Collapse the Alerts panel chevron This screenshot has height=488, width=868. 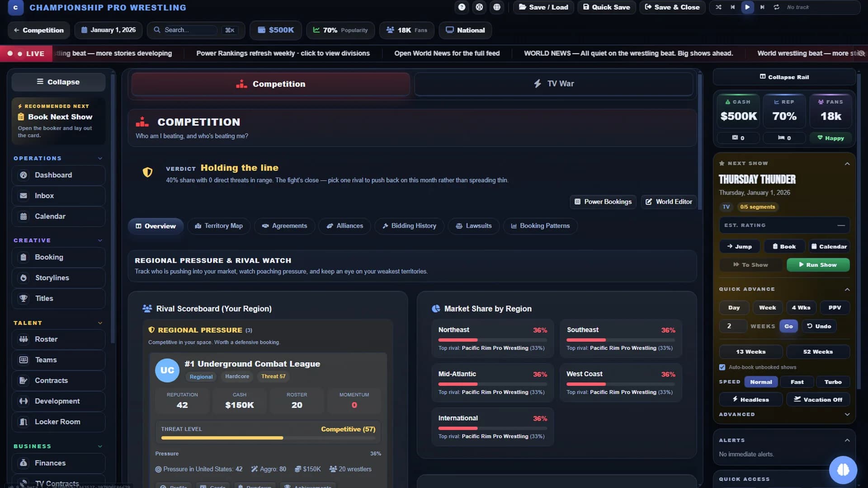[x=847, y=441]
